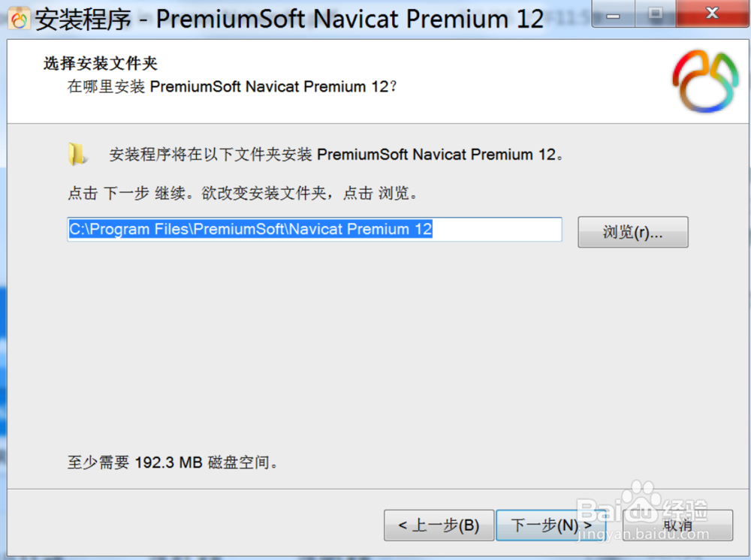Click the heading 选择安装文件夹
Screen dimensions: 751x560
point(101,63)
